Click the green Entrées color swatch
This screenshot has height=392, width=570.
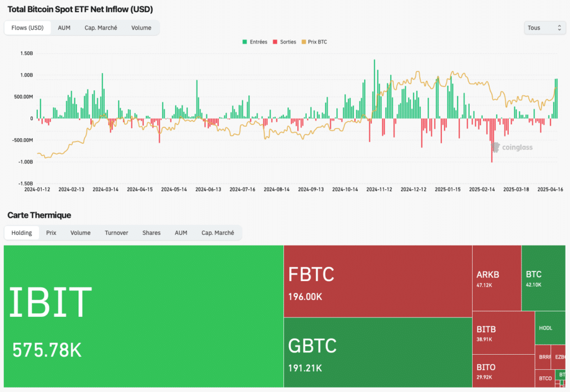pos(245,42)
